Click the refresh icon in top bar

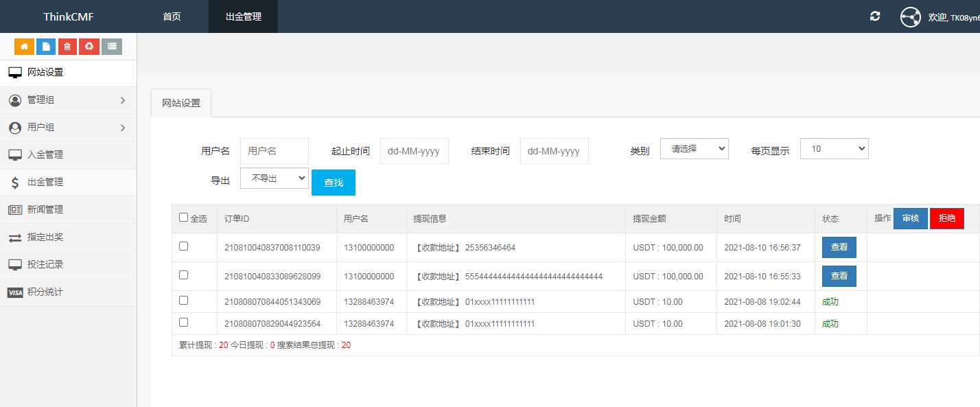[x=874, y=16]
